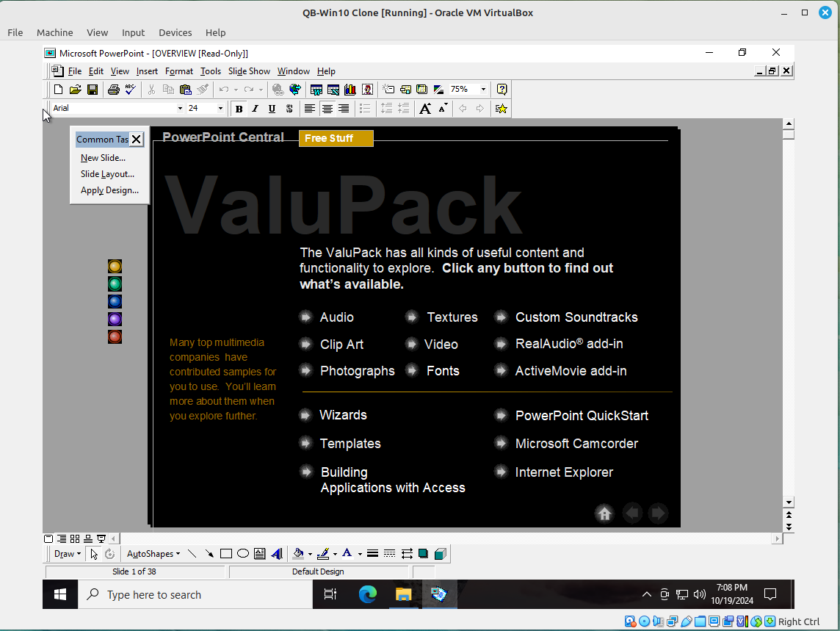Click the Font Color letter A

348,554
